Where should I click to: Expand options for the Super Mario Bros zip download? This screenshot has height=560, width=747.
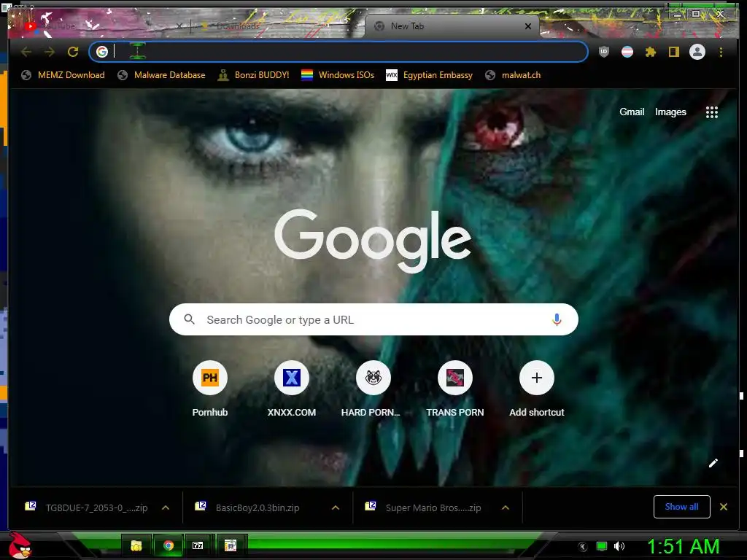[x=506, y=507]
